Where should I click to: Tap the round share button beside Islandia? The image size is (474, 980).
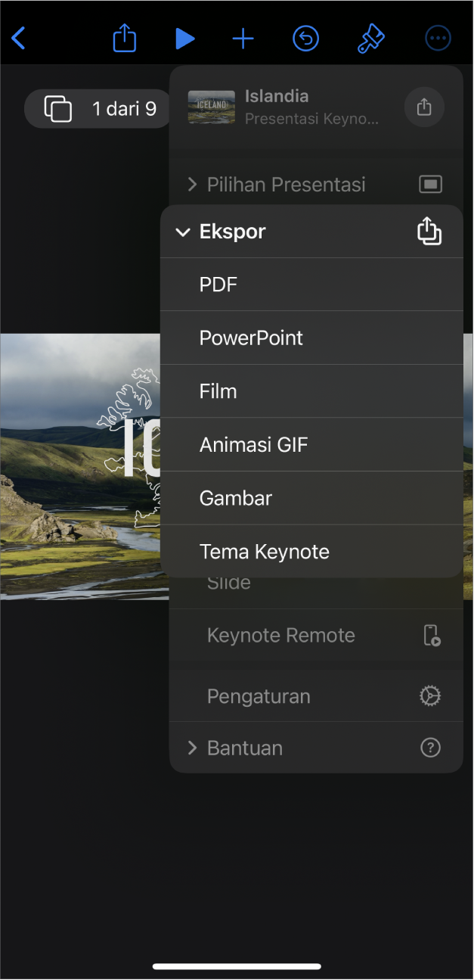(x=424, y=107)
